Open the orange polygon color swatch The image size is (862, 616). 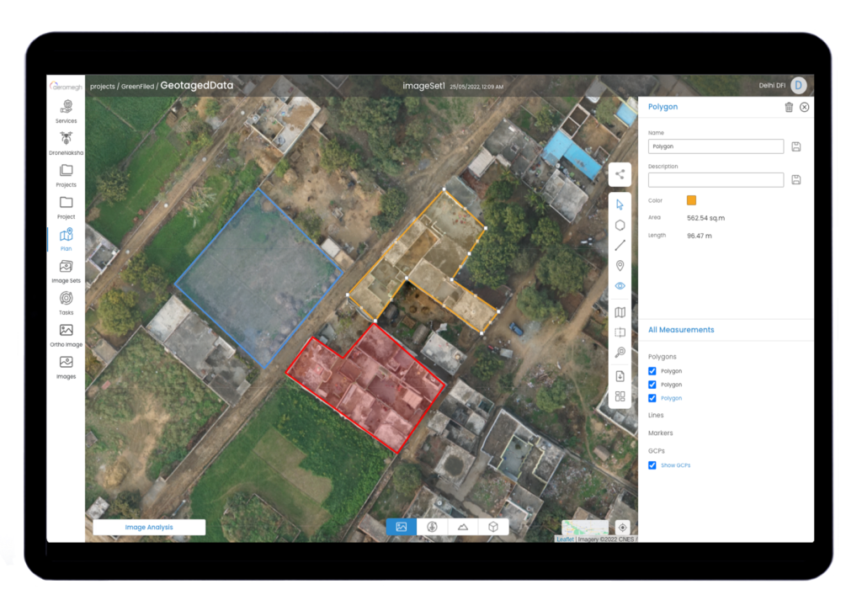coord(691,200)
